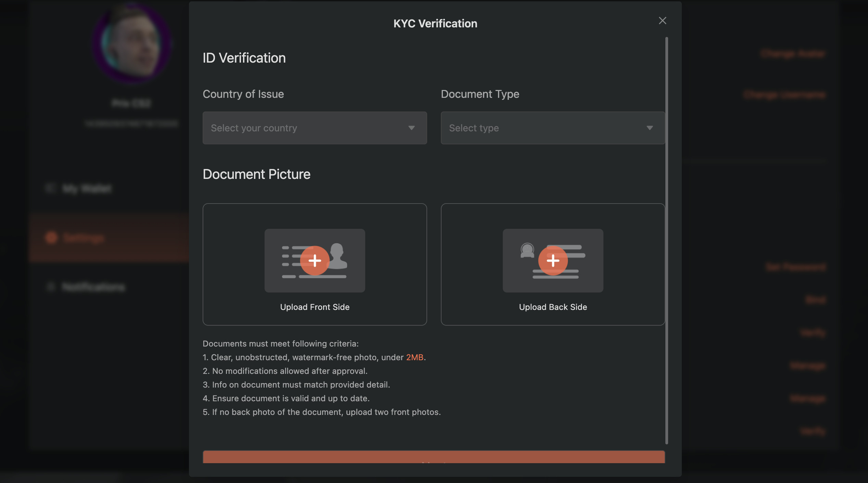The image size is (868, 483).
Task: Click the Settings gear icon in the sidebar
Action: (x=51, y=237)
